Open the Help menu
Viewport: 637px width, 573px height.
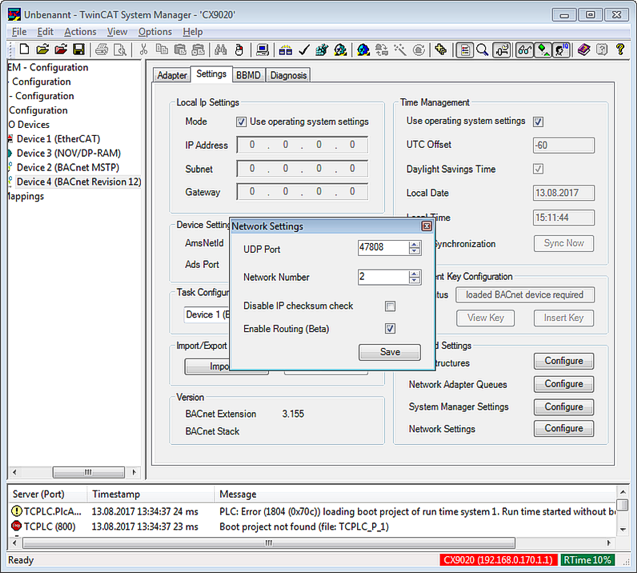click(193, 32)
